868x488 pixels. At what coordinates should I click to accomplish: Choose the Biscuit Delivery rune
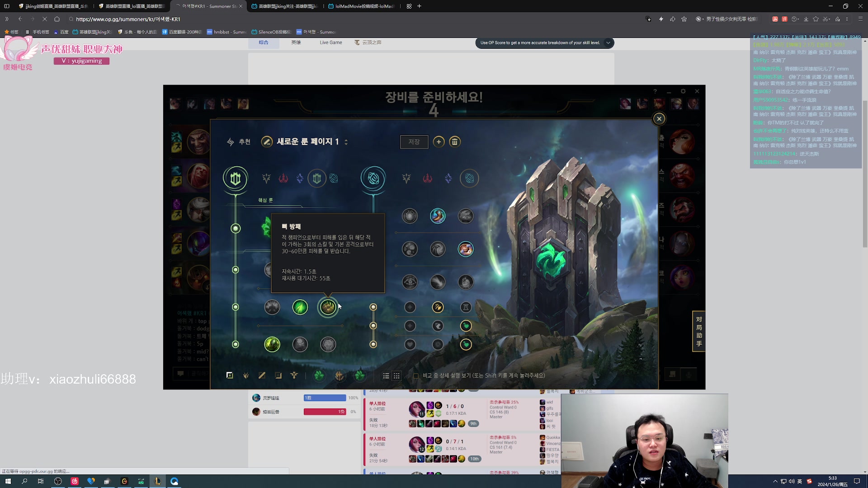pyautogui.click(x=466, y=249)
